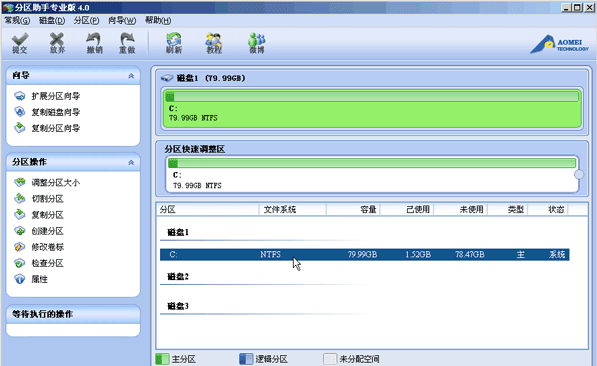Screen dimensions: 597x366
Task: Sort by 已使用 column header
Action: pos(407,209)
